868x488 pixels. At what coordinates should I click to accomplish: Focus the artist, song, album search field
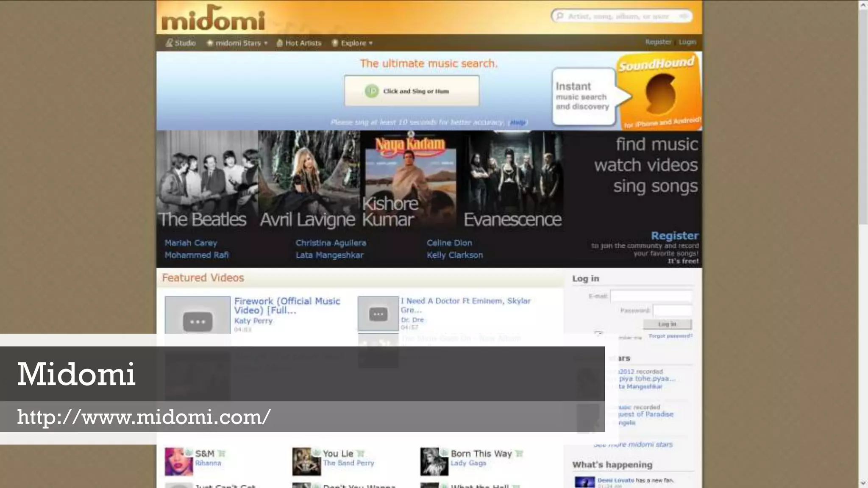pyautogui.click(x=621, y=16)
